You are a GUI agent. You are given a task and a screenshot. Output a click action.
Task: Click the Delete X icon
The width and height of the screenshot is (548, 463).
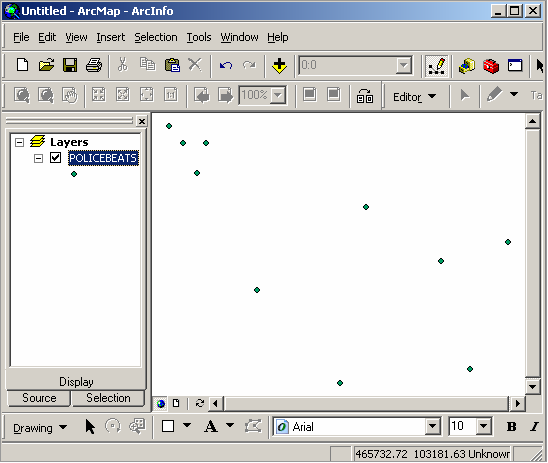[x=195, y=65]
